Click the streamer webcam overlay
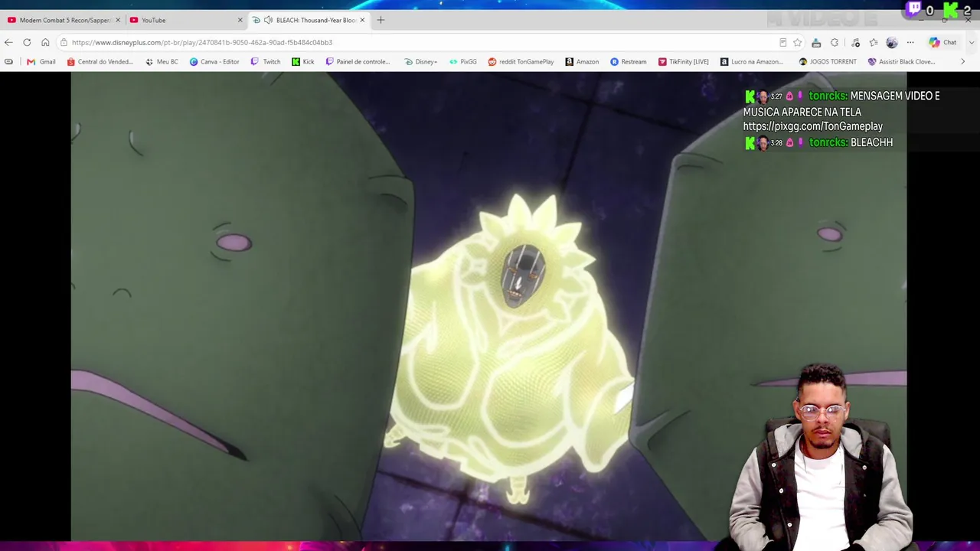The height and width of the screenshot is (551, 980). [x=819, y=456]
